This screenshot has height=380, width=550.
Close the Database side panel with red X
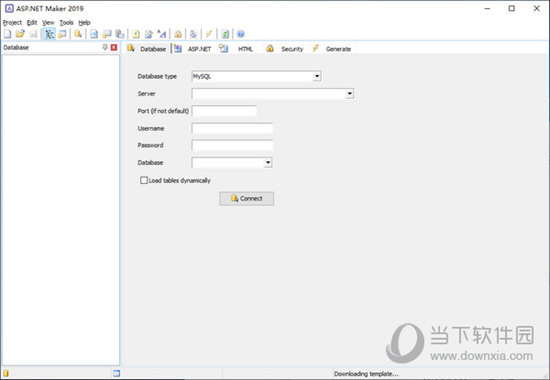tap(114, 47)
